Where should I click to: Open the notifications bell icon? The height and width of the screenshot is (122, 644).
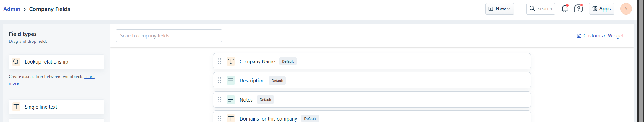coord(564,9)
